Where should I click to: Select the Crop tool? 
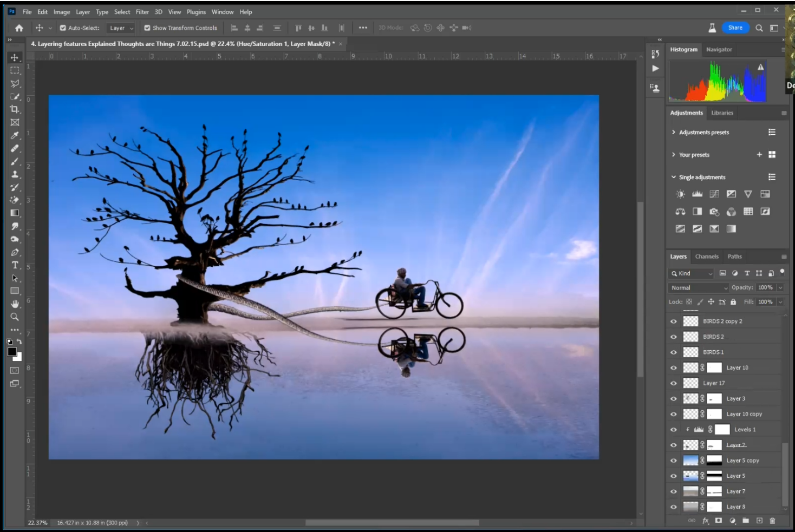15,109
